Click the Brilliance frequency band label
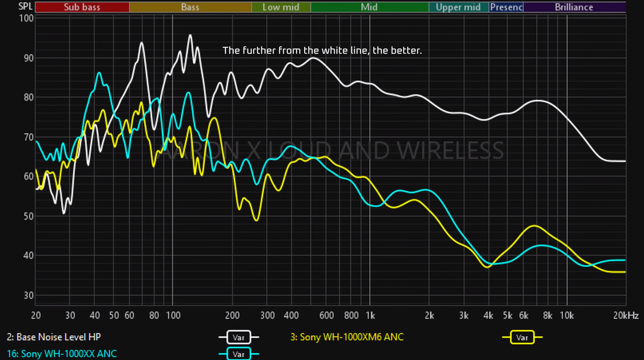 (574, 7)
